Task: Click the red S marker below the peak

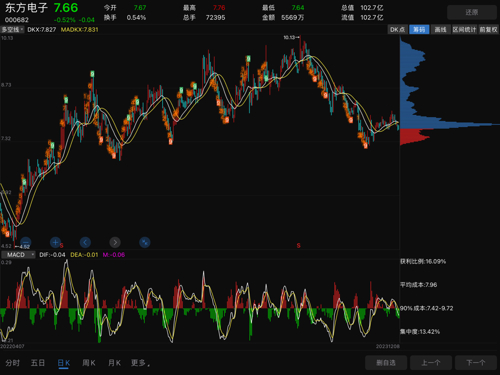Action: coord(299,246)
